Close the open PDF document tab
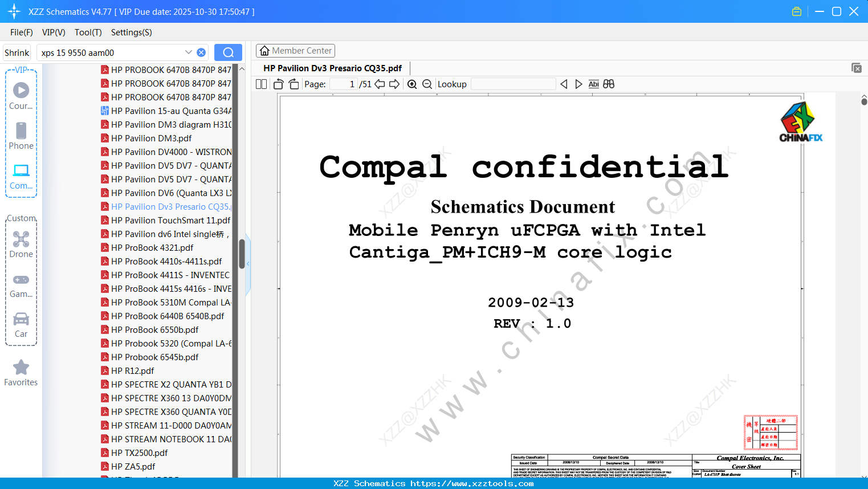 (857, 68)
